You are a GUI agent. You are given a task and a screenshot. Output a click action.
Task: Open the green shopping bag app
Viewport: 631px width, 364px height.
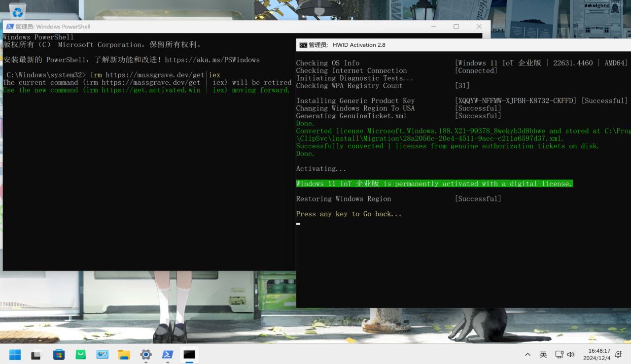(x=80, y=354)
